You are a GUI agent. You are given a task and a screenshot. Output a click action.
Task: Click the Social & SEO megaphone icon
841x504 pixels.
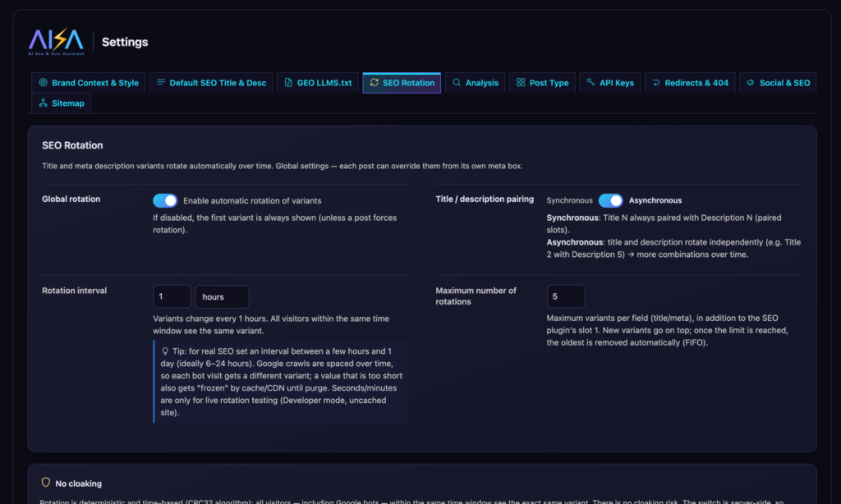click(751, 83)
